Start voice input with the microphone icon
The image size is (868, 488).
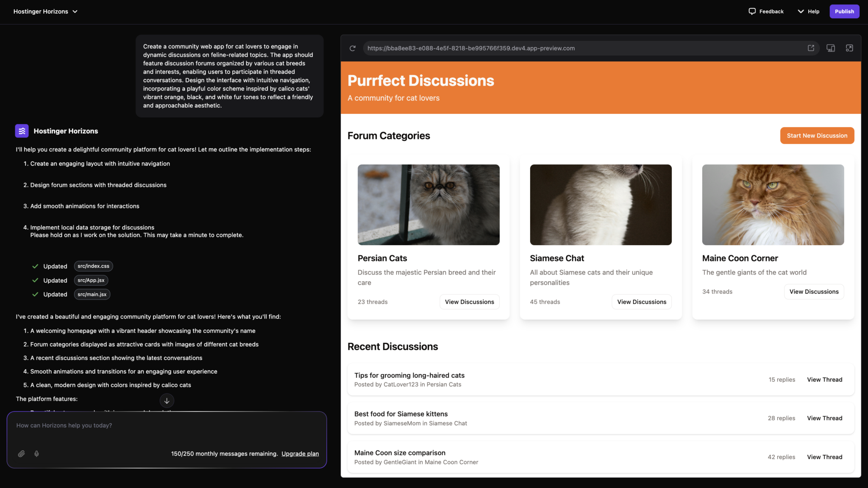click(x=36, y=454)
